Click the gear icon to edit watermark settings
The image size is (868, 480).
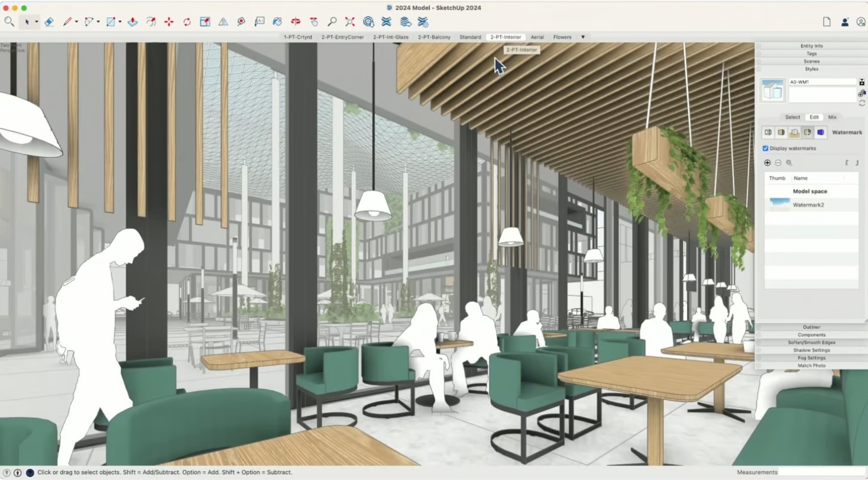point(789,163)
